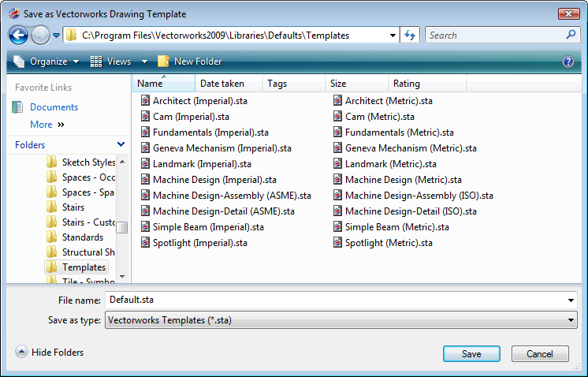
Task: Collapse the Folders pane chevron
Action: click(121, 145)
